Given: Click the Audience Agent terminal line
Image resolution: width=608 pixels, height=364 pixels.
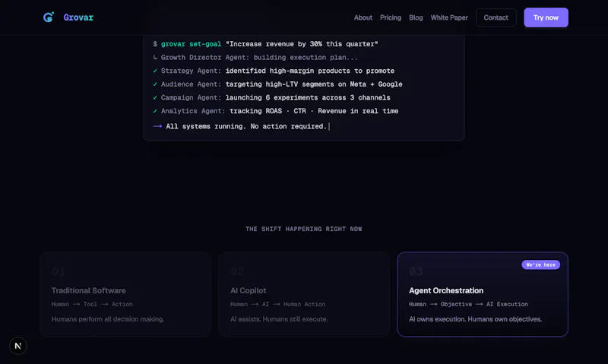Looking at the screenshot, I should point(277,84).
